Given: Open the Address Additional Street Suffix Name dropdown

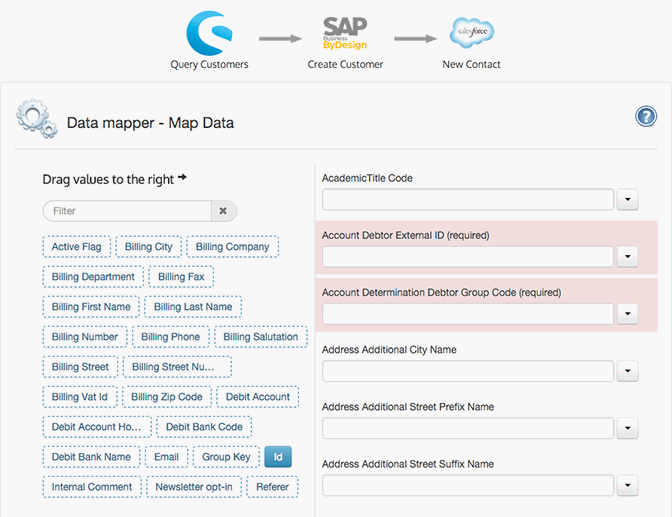Looking at the screenshot, I should [x=628, y=485].
